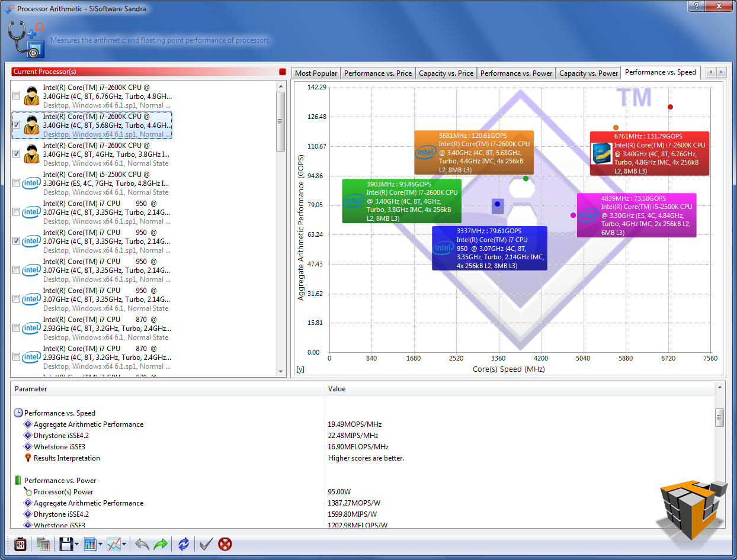Click the bar chart report icon
737x560 pixels.
(x=90, y=543)
